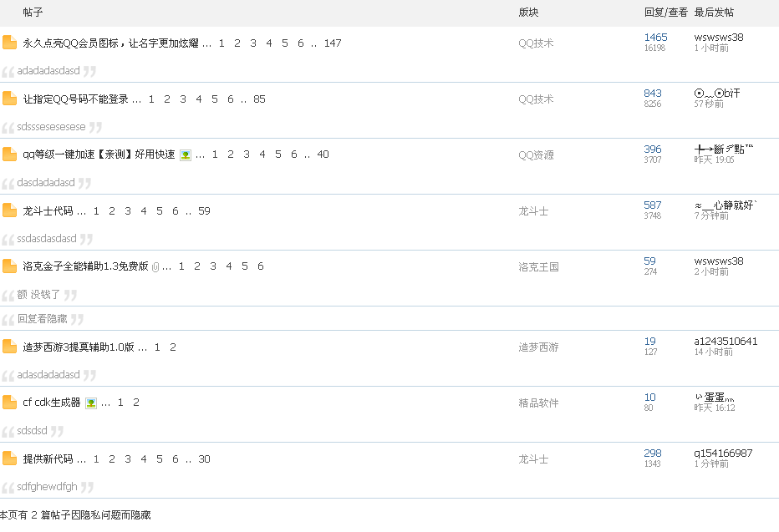The image size is (779, 532).
Task: Click the 最后发帖 column header
Action: point(714,13)
